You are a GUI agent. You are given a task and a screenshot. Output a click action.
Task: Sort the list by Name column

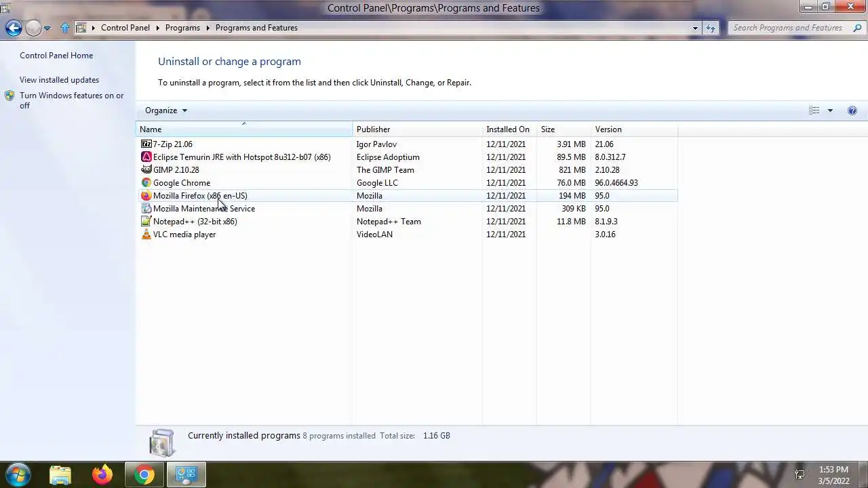(244, 129)
